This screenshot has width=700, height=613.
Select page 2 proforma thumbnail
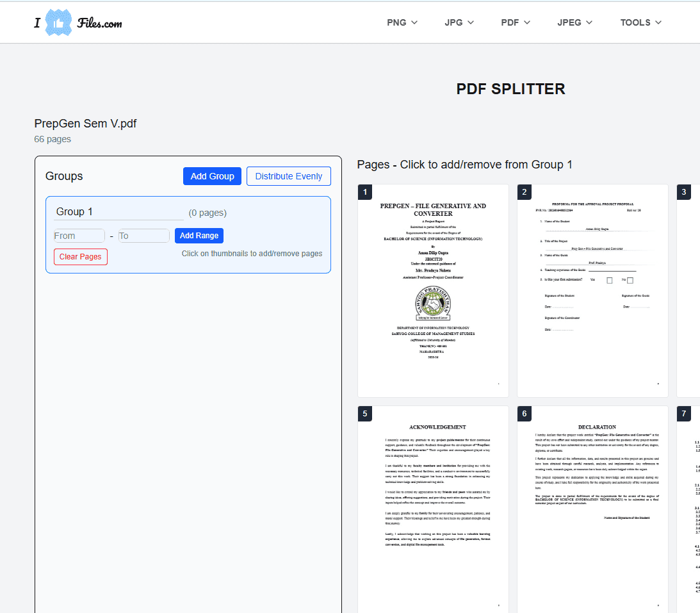click(x=592, y=291)
